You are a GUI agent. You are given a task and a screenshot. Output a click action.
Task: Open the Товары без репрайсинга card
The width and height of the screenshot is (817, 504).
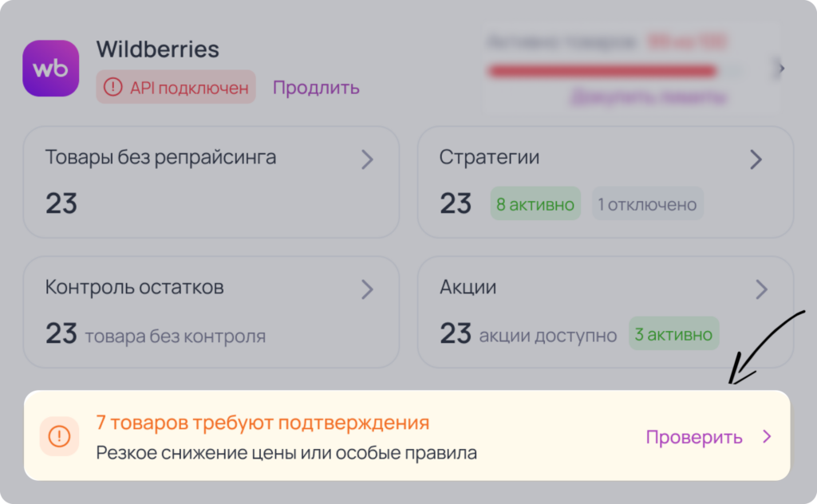[211, 182]
